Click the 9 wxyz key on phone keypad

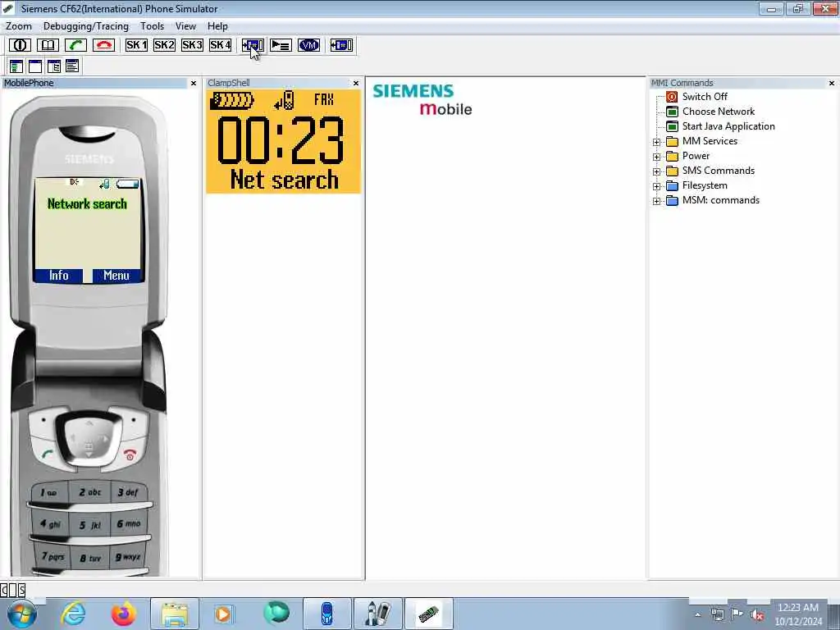[127, 557]
